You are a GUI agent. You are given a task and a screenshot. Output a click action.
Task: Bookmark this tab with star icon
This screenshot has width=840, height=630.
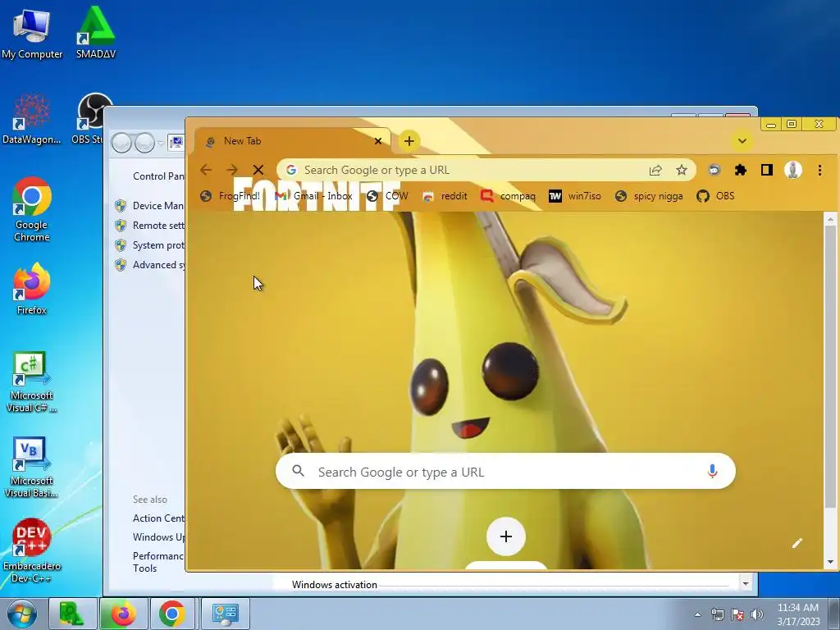pyautogui.click(x=682, y=170)
